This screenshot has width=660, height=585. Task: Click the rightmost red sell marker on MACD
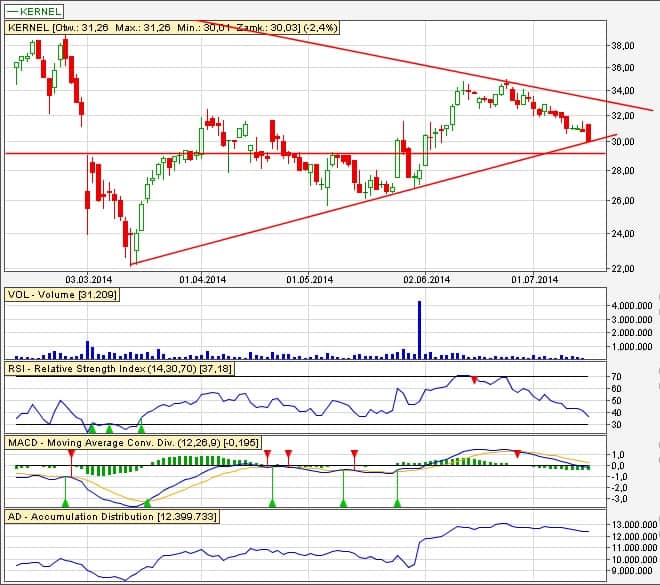point(516,454)
